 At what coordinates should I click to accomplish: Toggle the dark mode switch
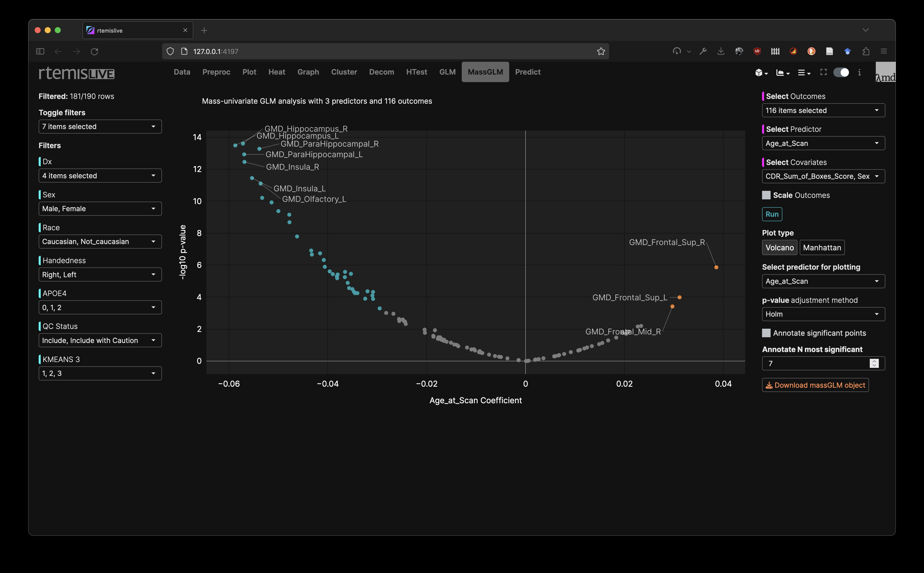[841, 72]
